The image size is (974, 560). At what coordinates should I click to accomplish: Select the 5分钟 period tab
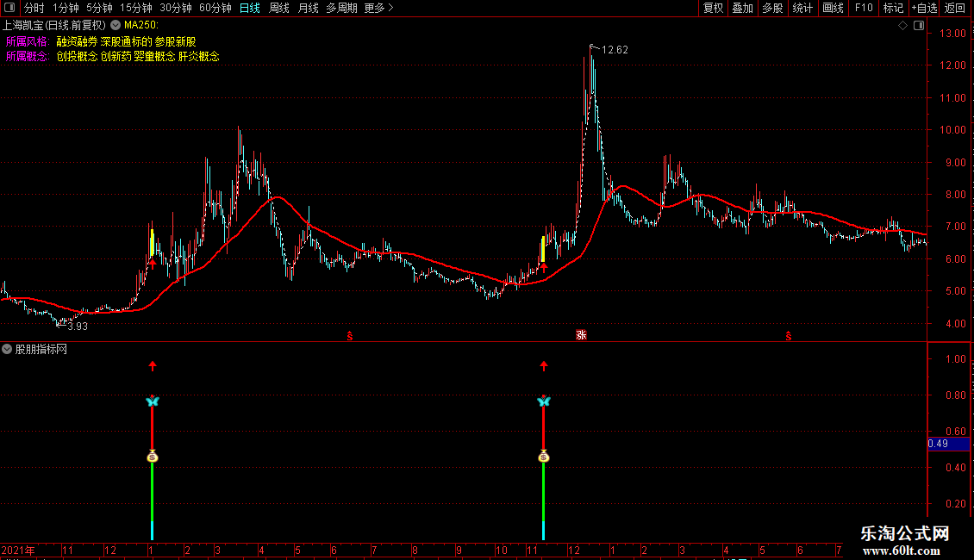(x=99, y=8)
